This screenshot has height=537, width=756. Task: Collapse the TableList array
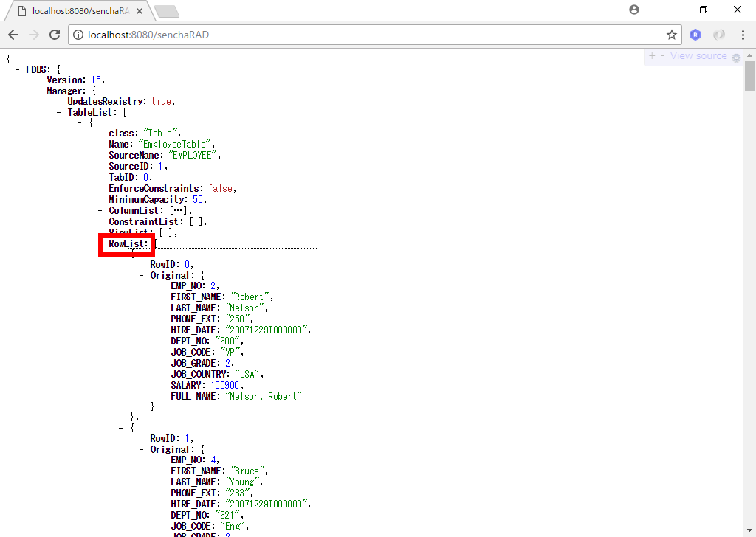[x=59, y=112]
